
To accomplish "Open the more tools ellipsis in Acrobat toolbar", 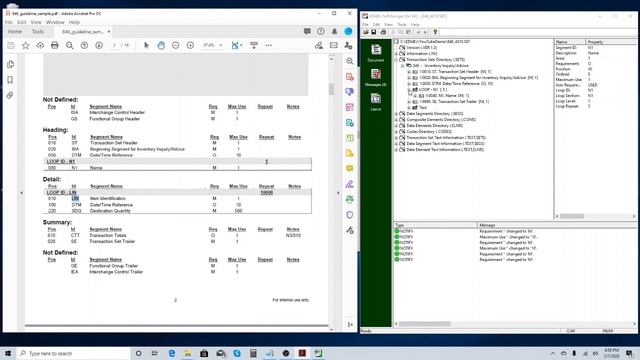I will click(269, 45).
